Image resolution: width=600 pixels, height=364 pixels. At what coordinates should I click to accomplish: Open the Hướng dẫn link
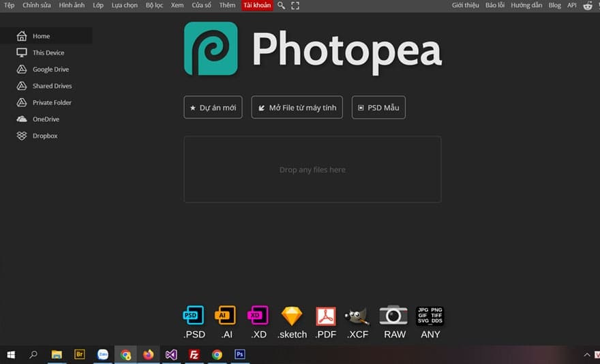526,5
